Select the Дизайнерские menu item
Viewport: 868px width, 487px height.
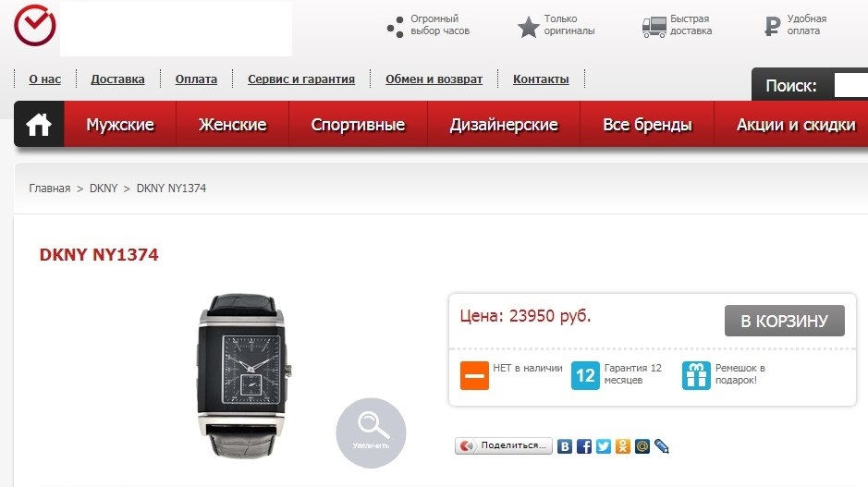504,125
